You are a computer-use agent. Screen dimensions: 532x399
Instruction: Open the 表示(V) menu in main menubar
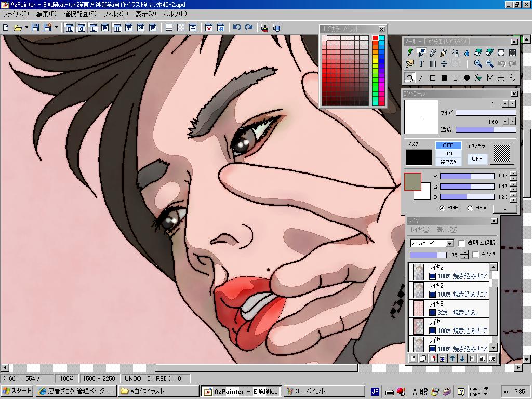tap(145, 14)
